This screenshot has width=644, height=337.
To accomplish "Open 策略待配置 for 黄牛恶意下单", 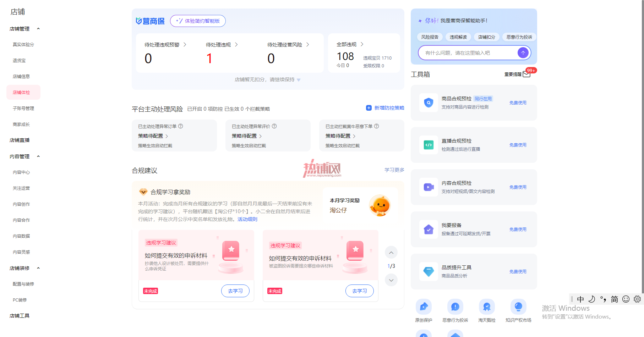I will (x=340, y=136).
